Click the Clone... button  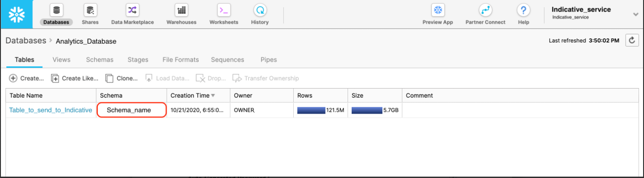click(x=121, y=78)
